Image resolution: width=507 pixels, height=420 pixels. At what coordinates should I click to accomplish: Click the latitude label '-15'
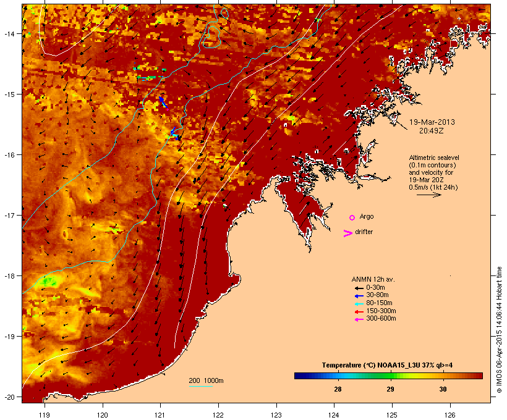pos(9,94)
